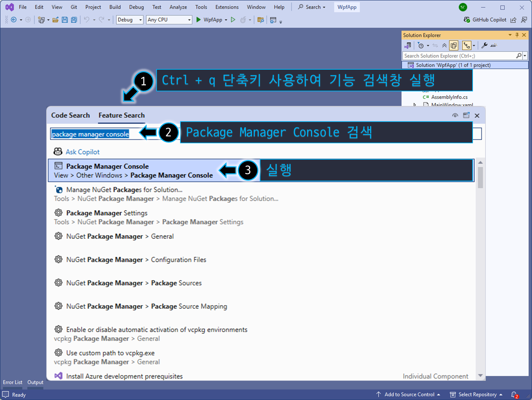Click Ask Copilot link
The image size is (532, 400).
click(x=83, y=152)
